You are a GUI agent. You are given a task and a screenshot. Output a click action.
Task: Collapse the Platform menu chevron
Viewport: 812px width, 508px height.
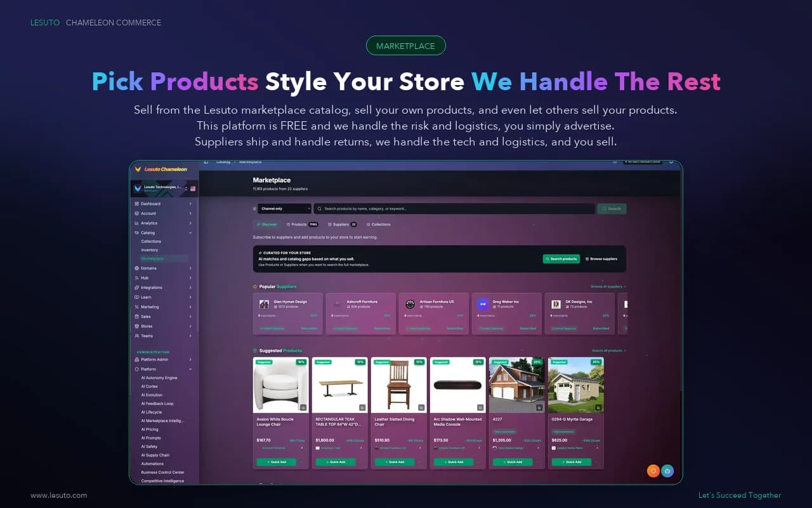tap(190, 369)
